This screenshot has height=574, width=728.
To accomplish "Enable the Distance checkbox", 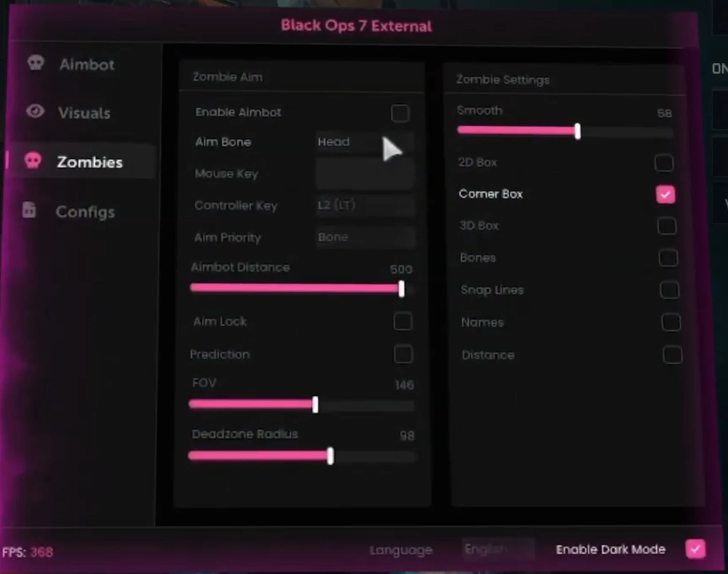I will pyautogui.click(x=672, y=355).
